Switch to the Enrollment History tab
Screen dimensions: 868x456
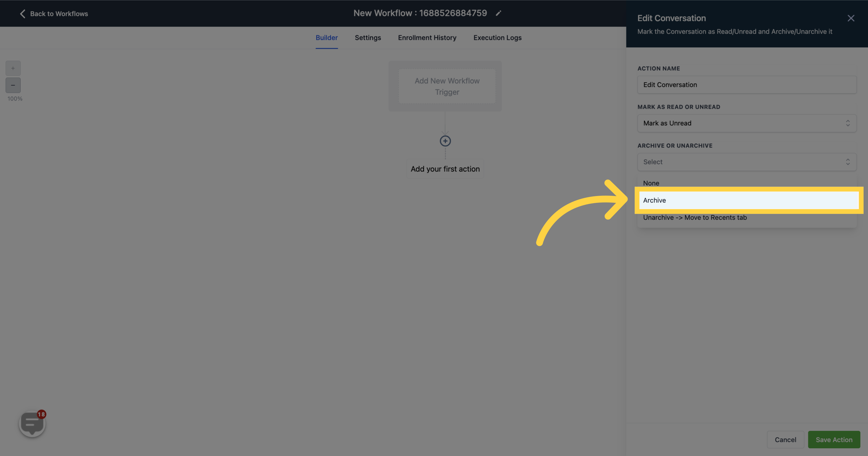pos(427,37)
